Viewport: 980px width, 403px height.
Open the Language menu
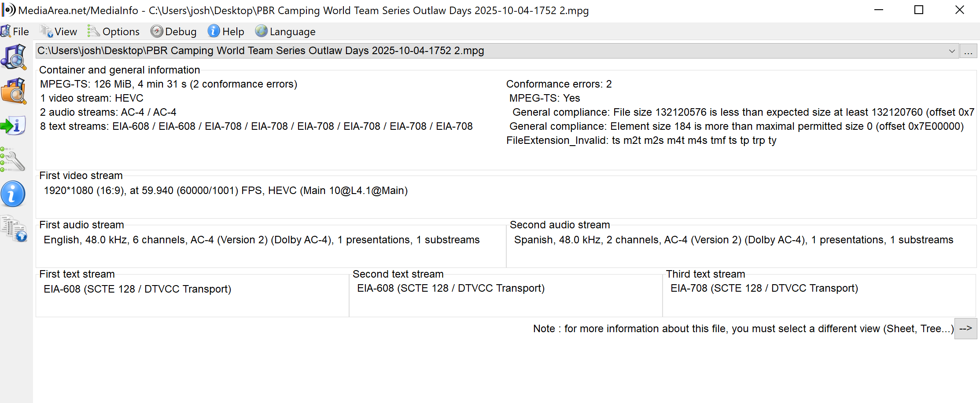coord(286,32)
